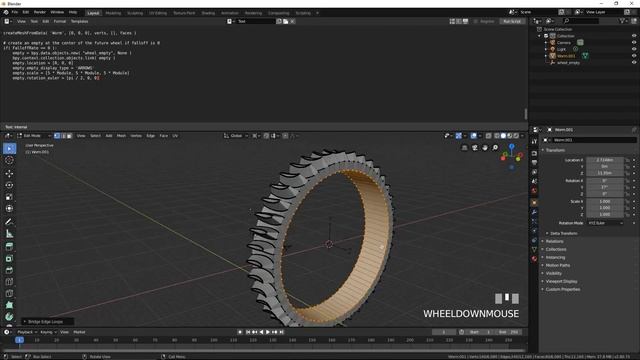Viewport: 640px width, 360px height.
Task: Switch to material preview shading
Action: click(510, 136)
